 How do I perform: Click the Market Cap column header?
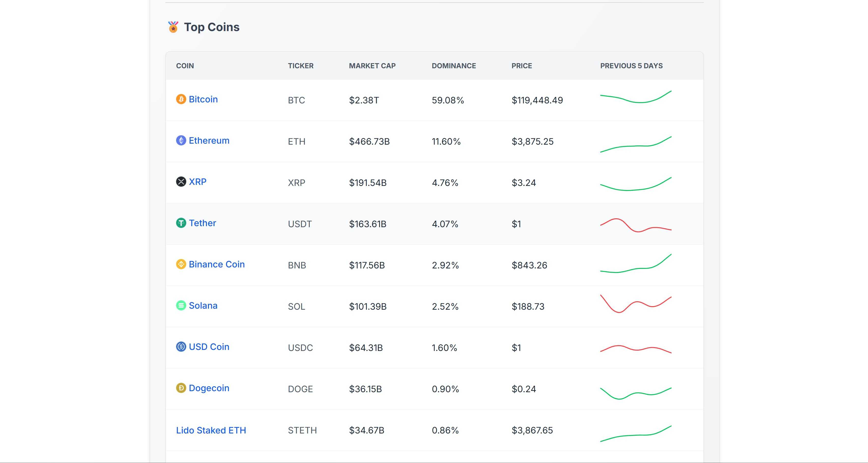pyautogui.click(x=372, y=66)
